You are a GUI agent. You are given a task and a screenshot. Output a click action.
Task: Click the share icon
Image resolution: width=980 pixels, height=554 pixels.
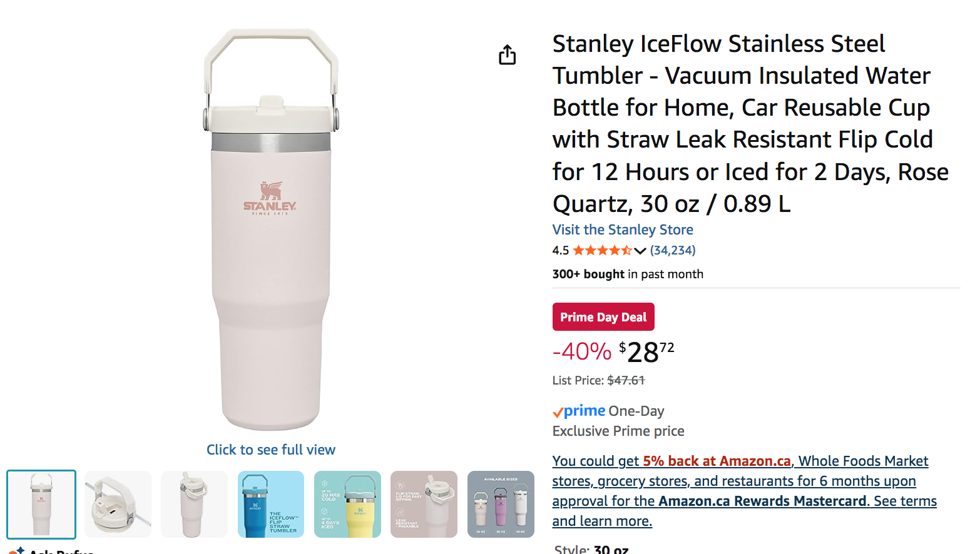point(508,55)
